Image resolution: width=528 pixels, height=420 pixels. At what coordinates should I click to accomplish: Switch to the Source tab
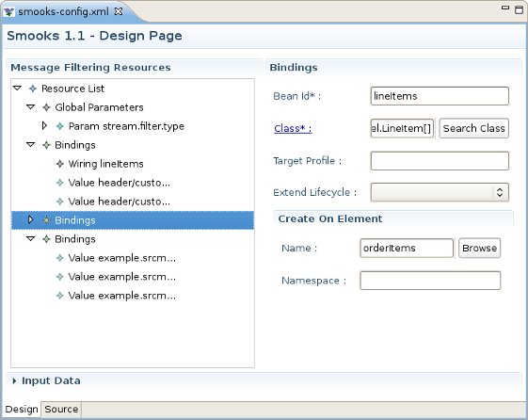[x=61, y=410]
